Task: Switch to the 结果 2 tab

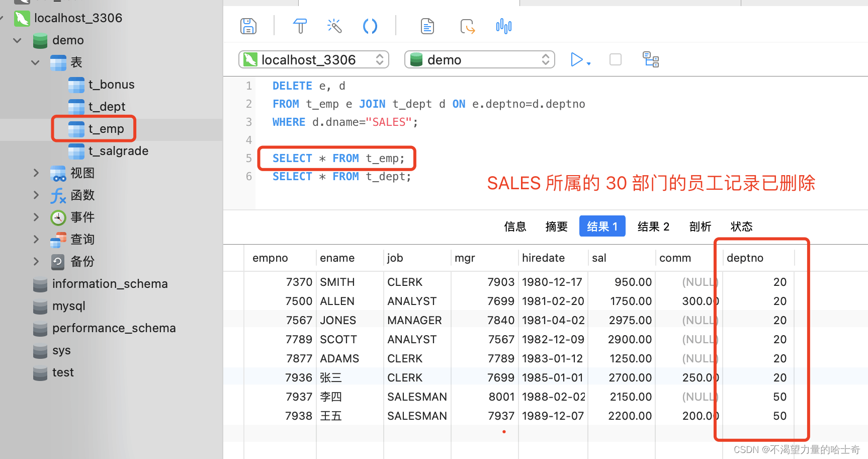Action: pos(653,226)
